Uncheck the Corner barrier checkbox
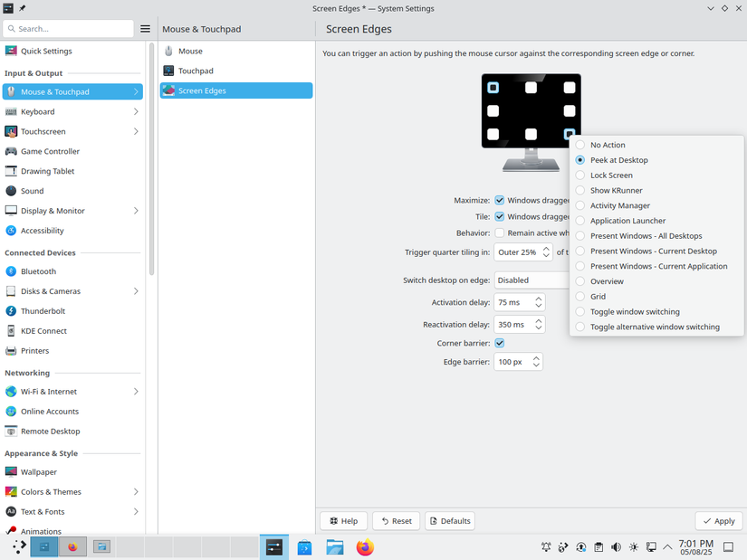Image resolution: width=747 pixels, height=560 pixels. 500,343
